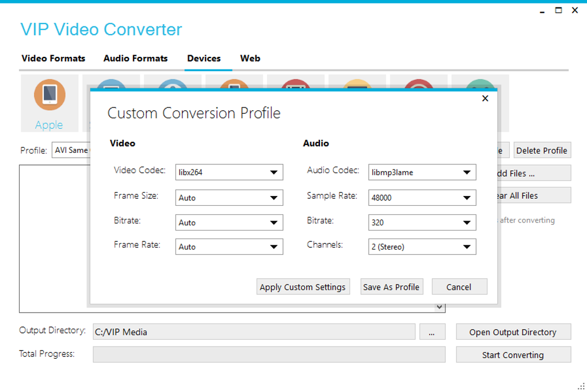Cancel the custom conversion profile dialog
587x392 pixels.
[459, 287]
